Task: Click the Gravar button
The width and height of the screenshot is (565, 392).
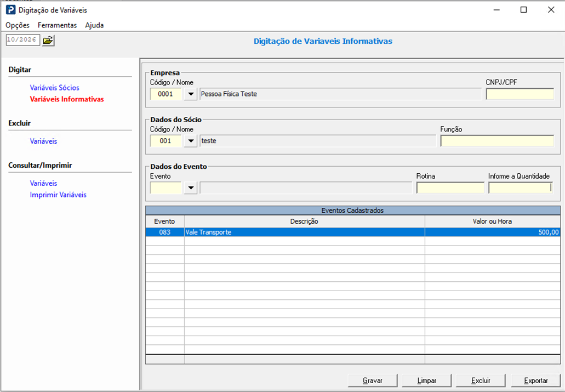Action: click(373, 380)
